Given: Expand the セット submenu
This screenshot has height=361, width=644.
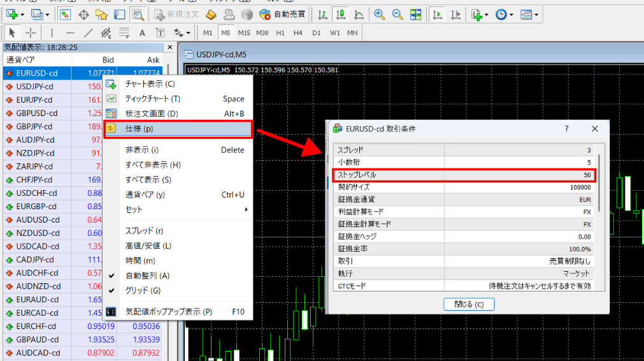Looking at the screenshot, I should point(185,209).
